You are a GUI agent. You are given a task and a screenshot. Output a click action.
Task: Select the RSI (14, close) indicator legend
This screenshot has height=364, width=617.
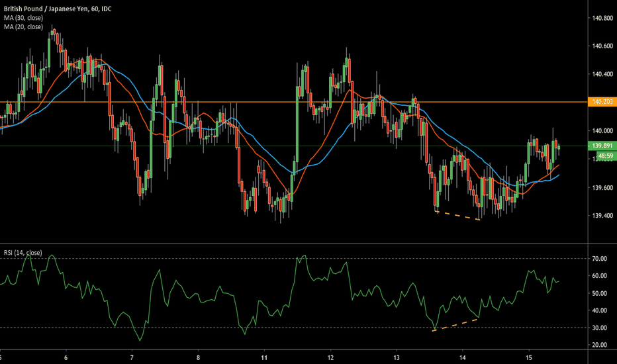coord(23,253)
